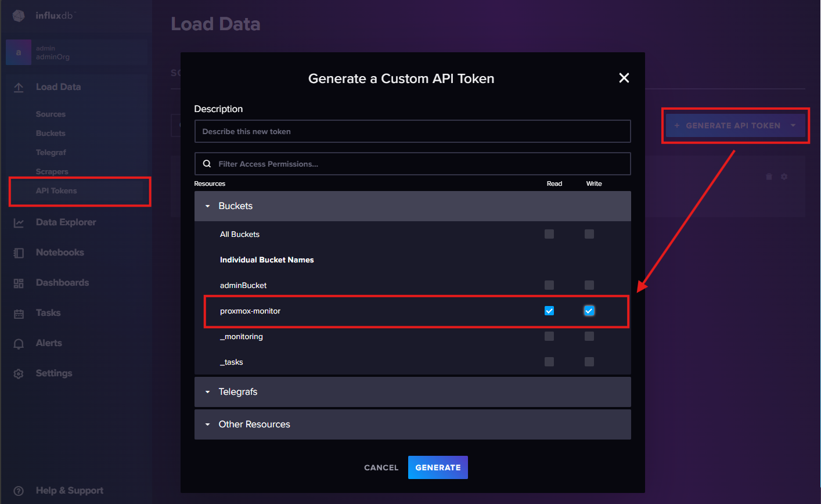Click the Dashboards grid icon

point(19,283)
